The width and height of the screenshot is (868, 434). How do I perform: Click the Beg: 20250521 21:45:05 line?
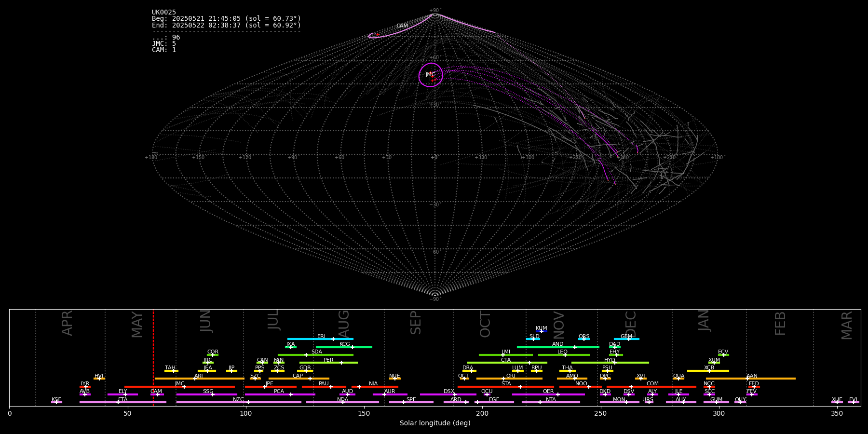point(226,19)
